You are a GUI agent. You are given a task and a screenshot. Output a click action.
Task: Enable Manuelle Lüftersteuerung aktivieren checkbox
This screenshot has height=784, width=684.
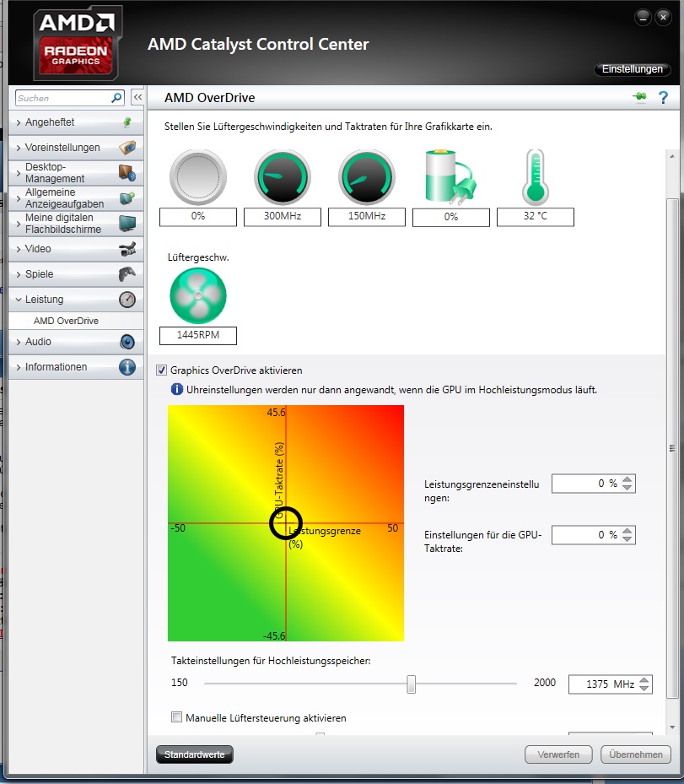click(176, 717)
